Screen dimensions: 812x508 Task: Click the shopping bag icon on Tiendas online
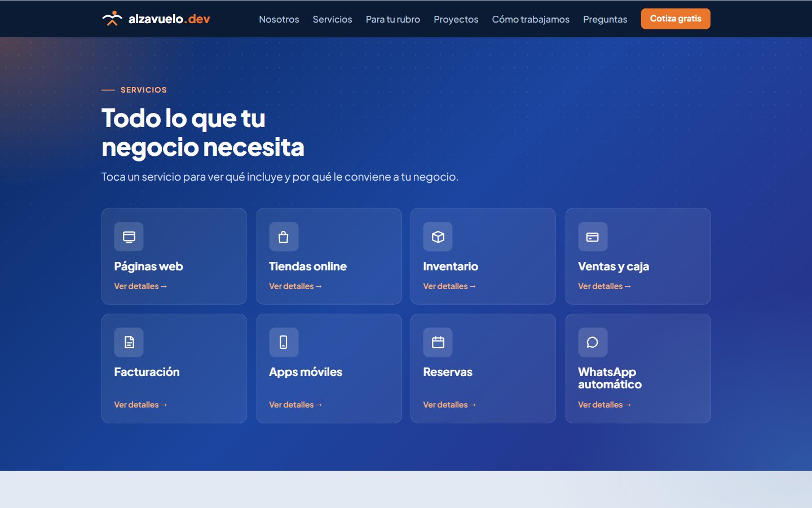coord(284,237)
